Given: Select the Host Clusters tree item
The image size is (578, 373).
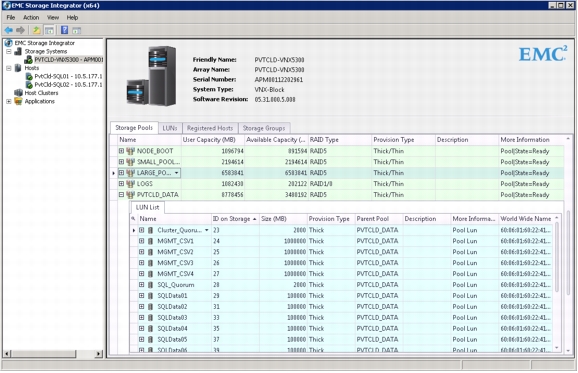Looking at the screenshot, I should [x=41, y=93].
